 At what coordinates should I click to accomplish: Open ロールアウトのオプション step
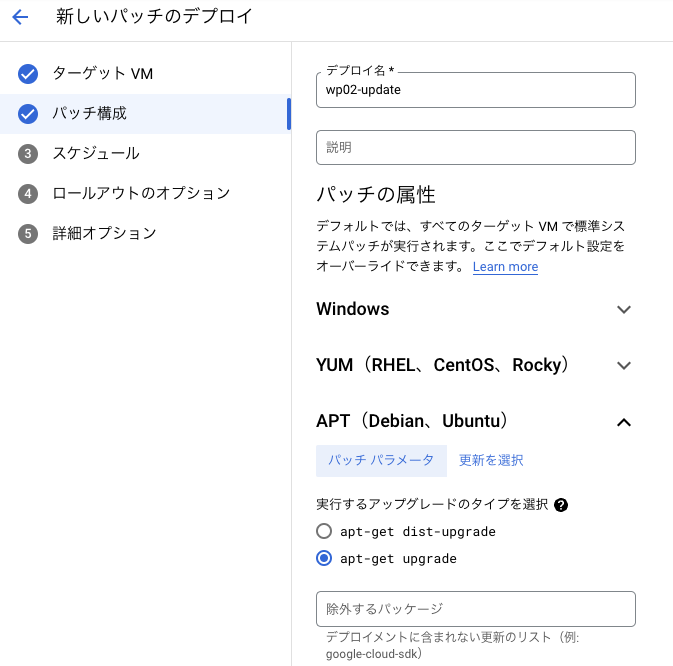[141, 194]
